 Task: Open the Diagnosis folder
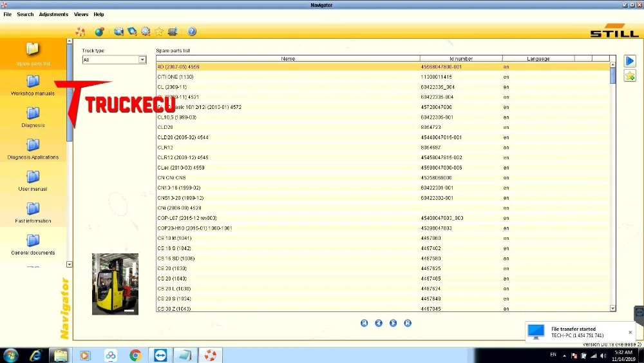point(33,117)
